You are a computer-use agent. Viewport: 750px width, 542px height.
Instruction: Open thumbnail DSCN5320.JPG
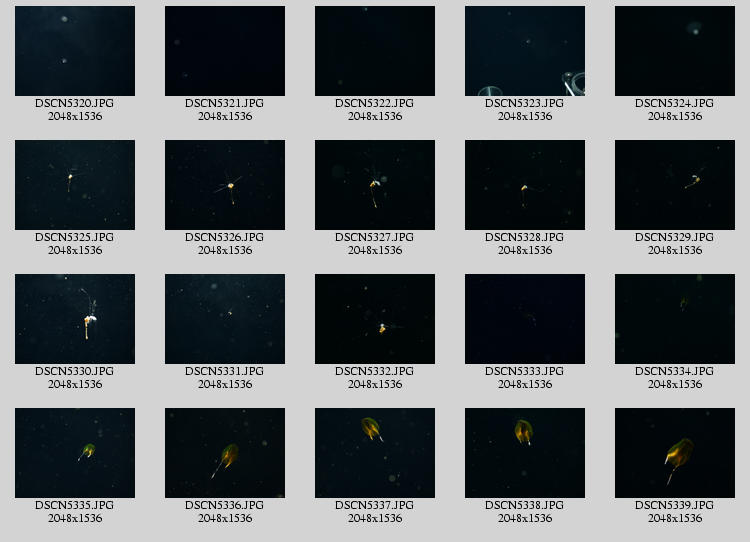[75, 51]
